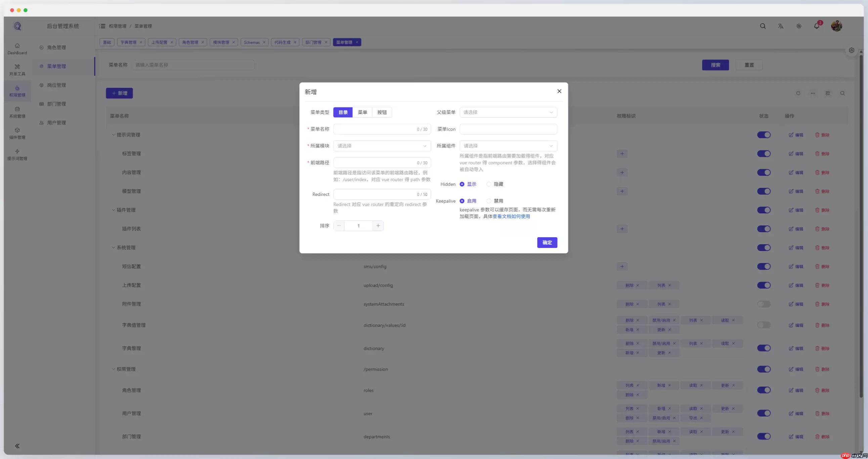Click the plus button in the 标签管理 row
868x459 pixels.
622,154
